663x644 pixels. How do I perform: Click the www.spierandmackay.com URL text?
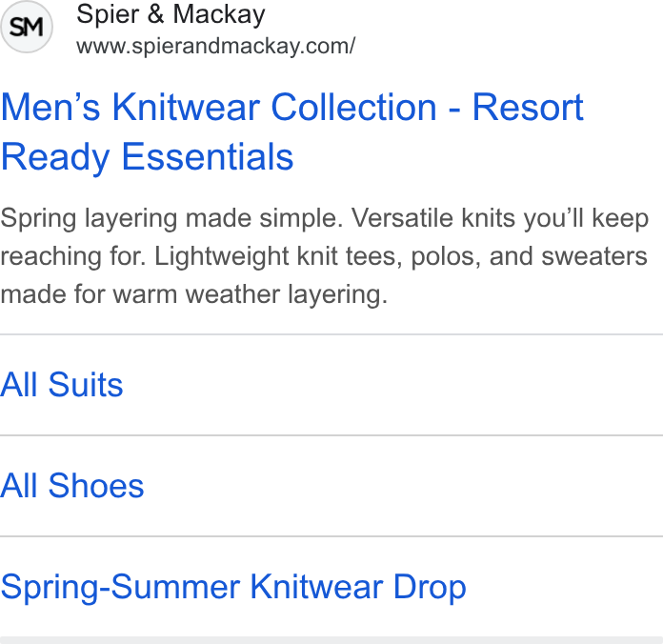click(x=216, y=46)
